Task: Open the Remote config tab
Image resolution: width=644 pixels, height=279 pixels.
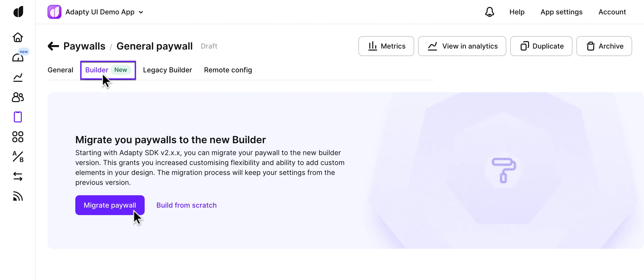Action: 228,70
